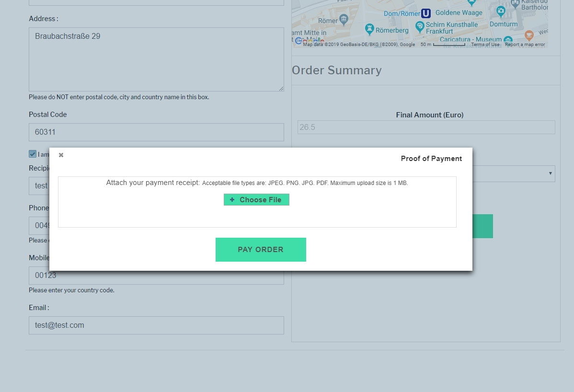The height and width of the screenshot is (392, 574).
Task: Click the orange café cup marker
Action: [x=529, y=35]
